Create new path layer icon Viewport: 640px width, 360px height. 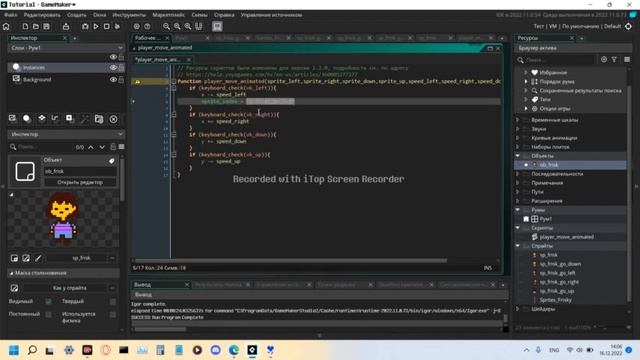click(55, 119)
